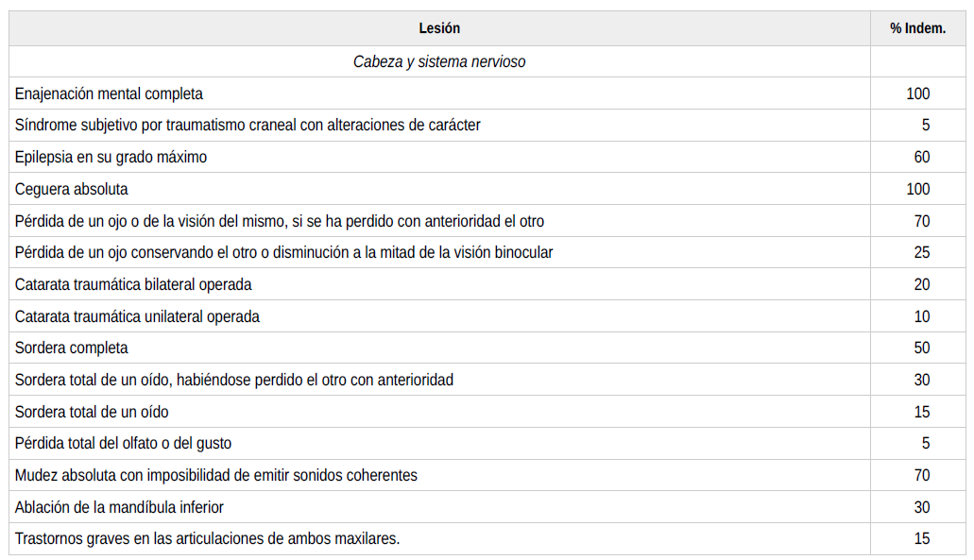Image resolution: width=974 pixels, height=560 pixels.
Task: Click the 70 value beside Pérdida de un ojo
Action: pos(922,221)
